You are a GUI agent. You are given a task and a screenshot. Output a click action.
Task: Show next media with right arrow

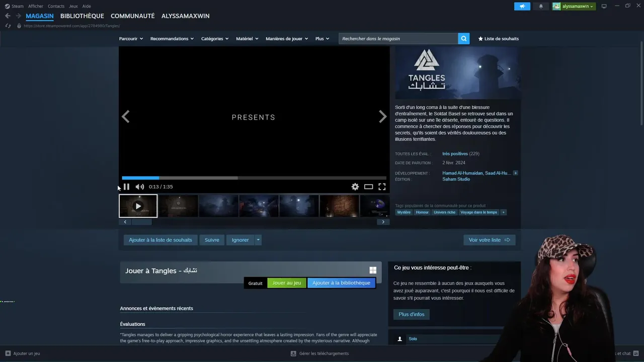[x=382, y=117]
